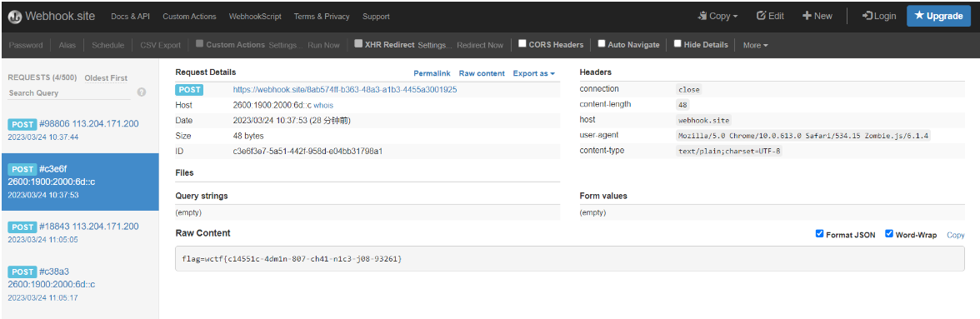Viewport: 980px width, 319px height.
Task: Select the POST badge of request #98806
Action: [22, 124]
